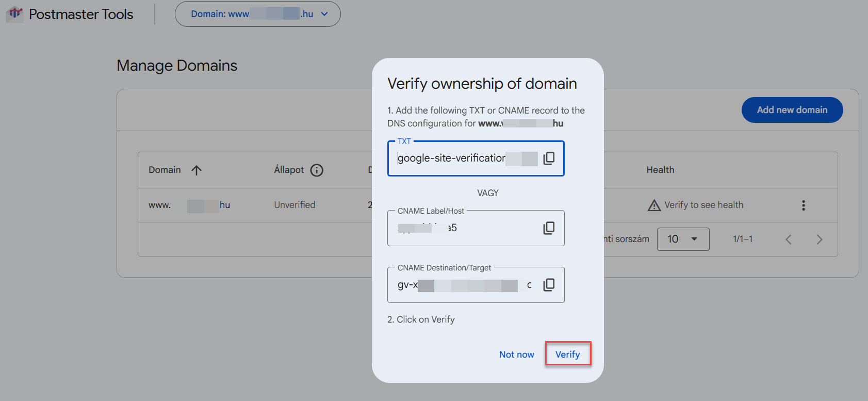Choose Not now in the dialog

click(517, 355)
